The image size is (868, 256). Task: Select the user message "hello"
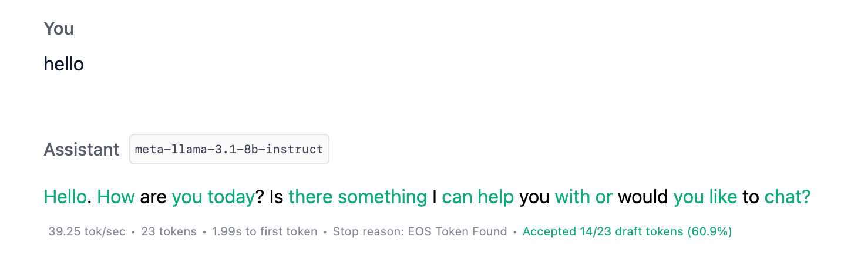(63, 64)
